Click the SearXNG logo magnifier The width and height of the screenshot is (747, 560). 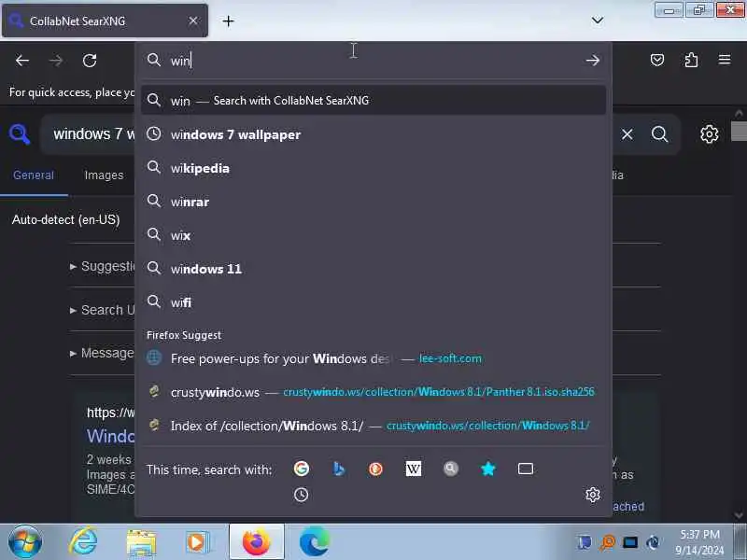pyautogui.click(x=19, y=134)
